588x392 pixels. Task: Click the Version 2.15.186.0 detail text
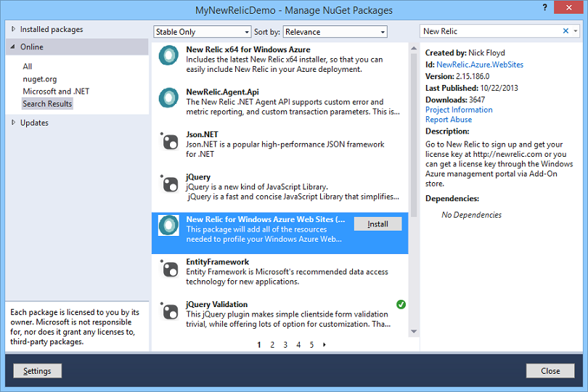point(457,76)
